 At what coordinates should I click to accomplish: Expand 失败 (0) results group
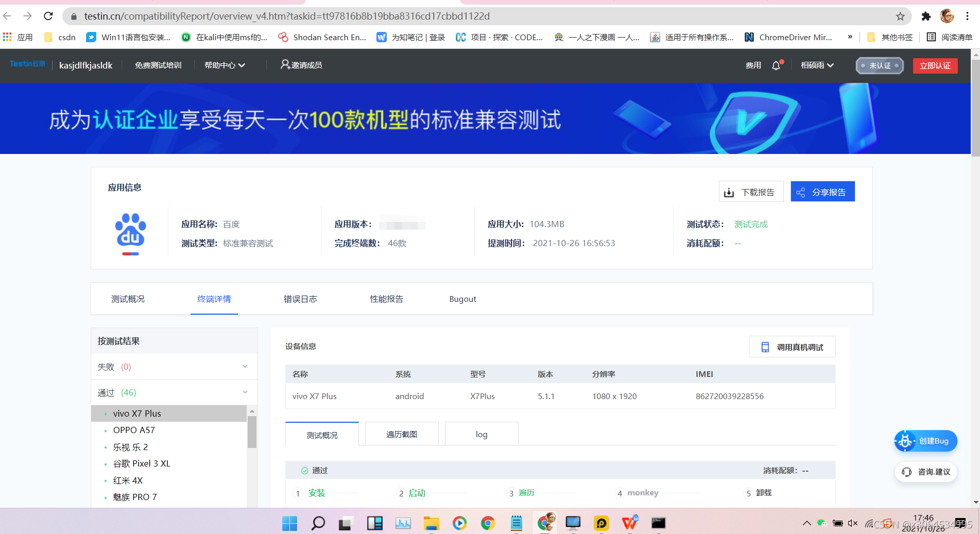pos(174,367)
